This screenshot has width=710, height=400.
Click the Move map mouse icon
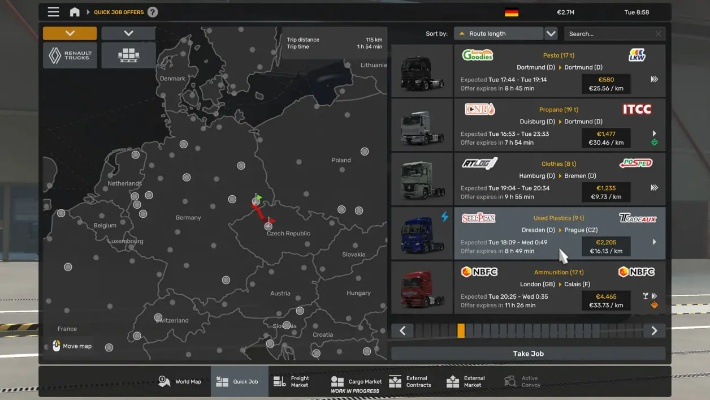tap(56, 345)
